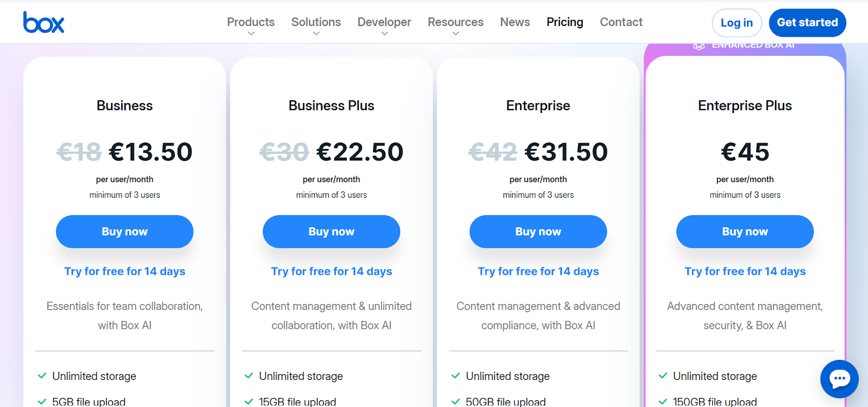Expand the Developer dropdown
Image resolution: width=868 pixels, height=407 pixels.
(384, 22)
